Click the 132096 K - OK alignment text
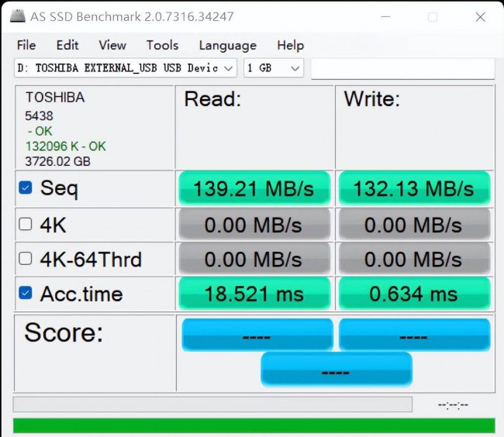This screenshot has width=504, height=437. click(66, 146)
